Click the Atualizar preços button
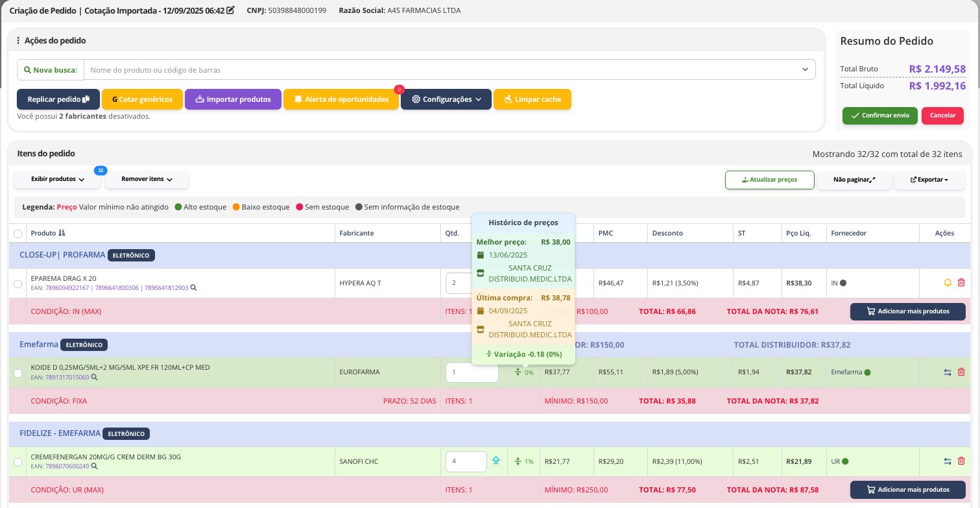Screen dimensions: 980x508 tap(769, 180)
